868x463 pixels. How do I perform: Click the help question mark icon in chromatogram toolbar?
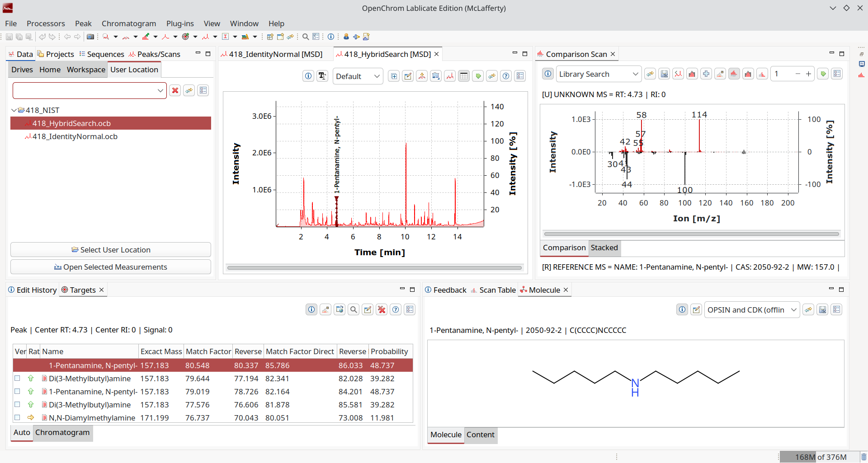click(506, 76)
